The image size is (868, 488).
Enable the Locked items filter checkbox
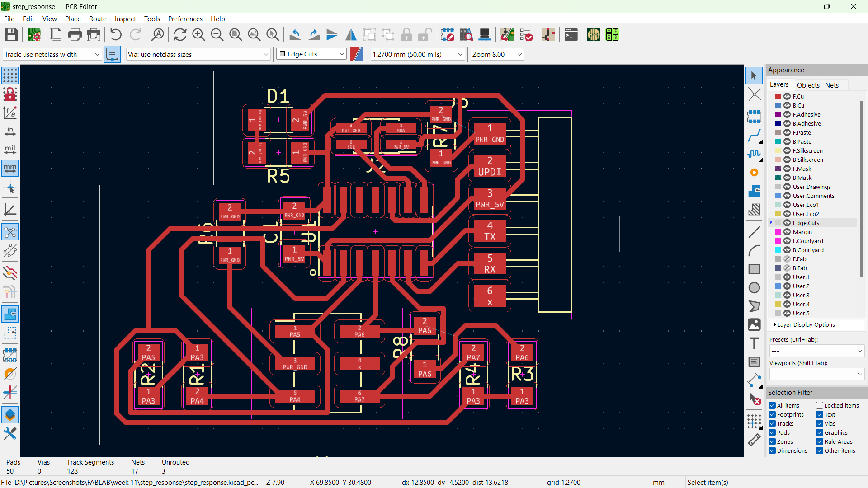[820, 405]
